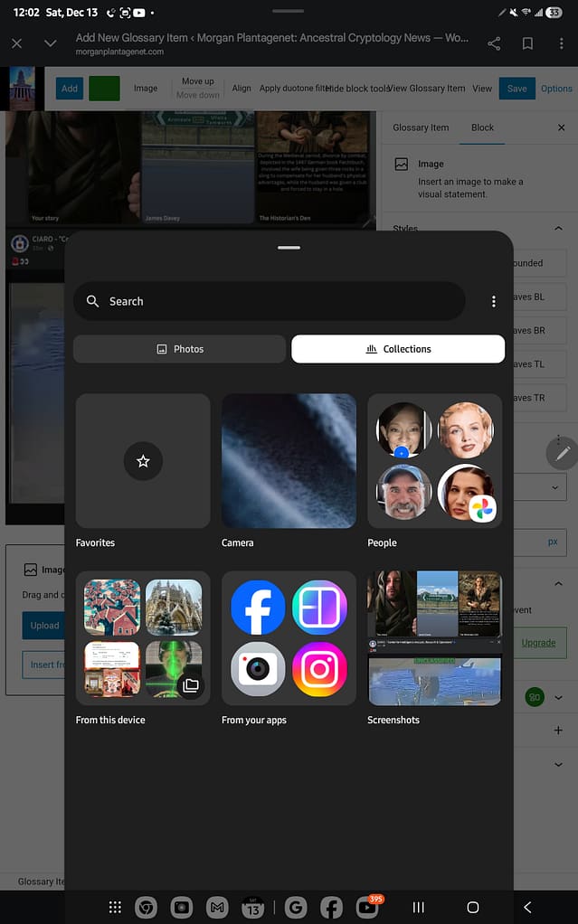Open Gmail from the taskbar
This screenshot has height=924, width=578.
click(216, 907)
